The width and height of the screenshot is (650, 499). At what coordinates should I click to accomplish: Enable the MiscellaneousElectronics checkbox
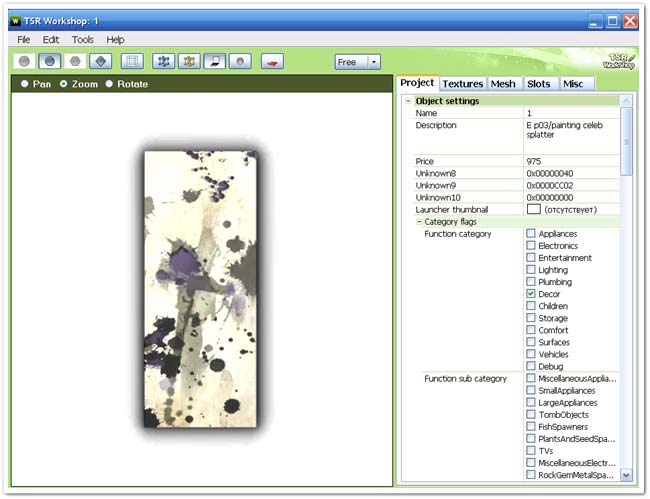point(531,462)
